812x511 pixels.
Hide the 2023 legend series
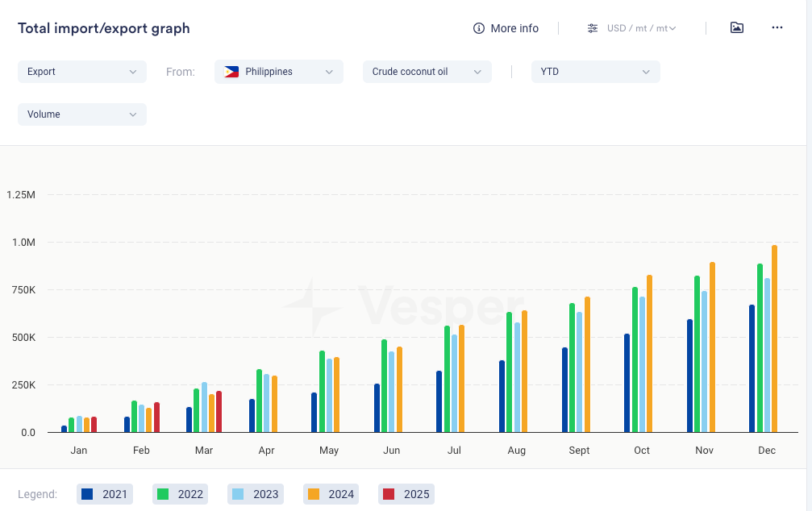[x=256, y=494]
